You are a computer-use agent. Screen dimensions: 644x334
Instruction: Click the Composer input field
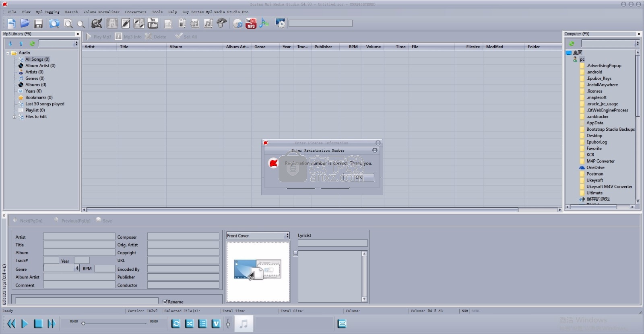(183, 237)
